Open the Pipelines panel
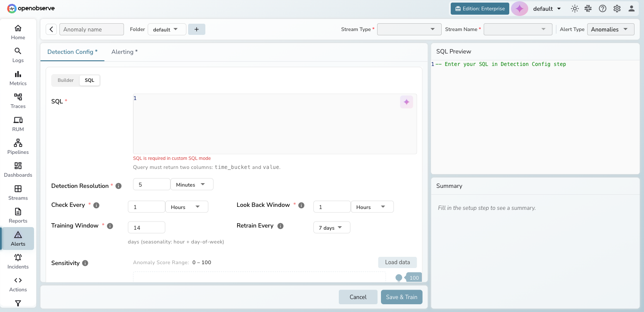This screenshot has width=644, height=312. tap(18, 146)
